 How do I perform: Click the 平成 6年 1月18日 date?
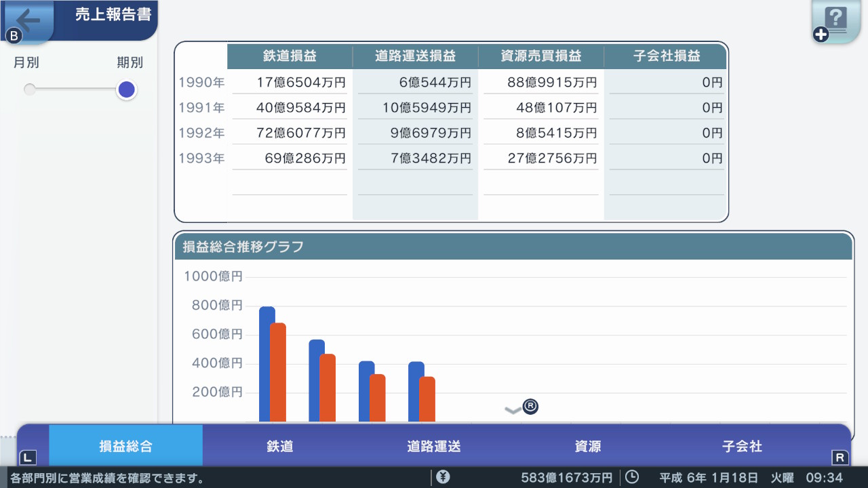coord(710,478)
